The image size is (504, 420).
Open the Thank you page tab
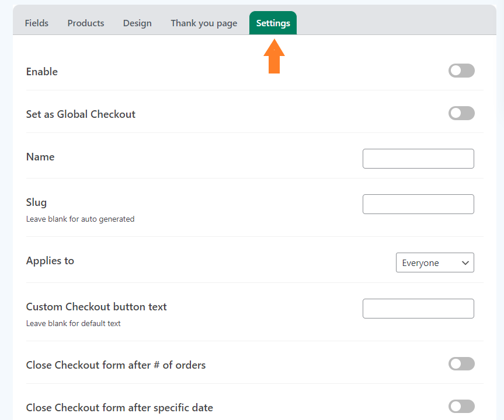(204, 23)
